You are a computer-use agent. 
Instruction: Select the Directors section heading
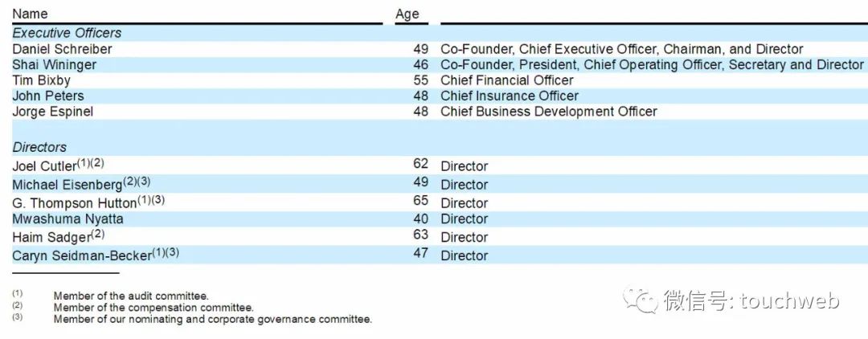point(39,147)
